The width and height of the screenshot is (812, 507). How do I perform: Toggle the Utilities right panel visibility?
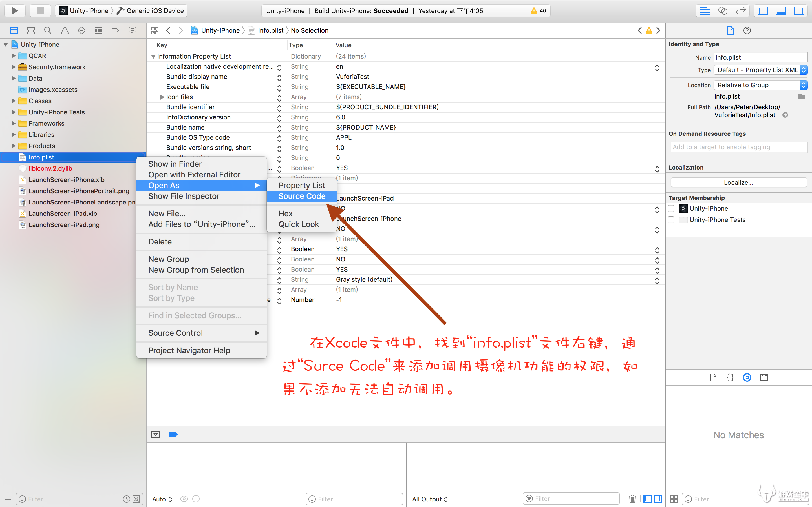799,11
